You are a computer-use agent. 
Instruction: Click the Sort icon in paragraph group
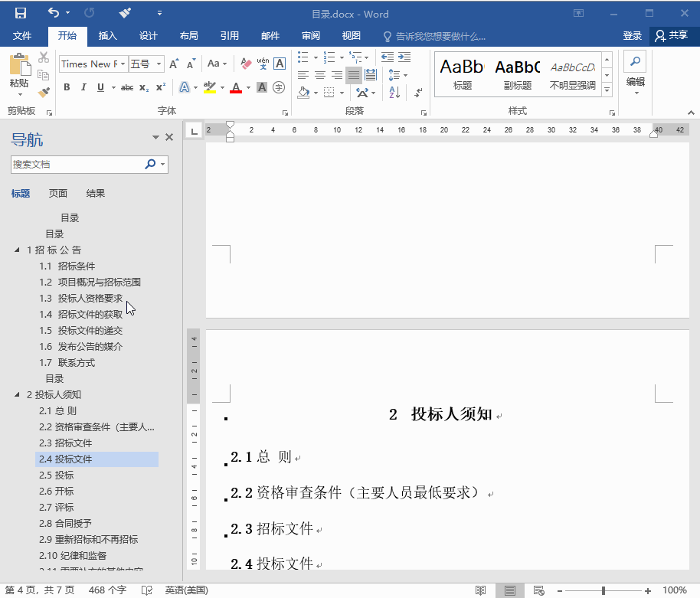(394, 93)
